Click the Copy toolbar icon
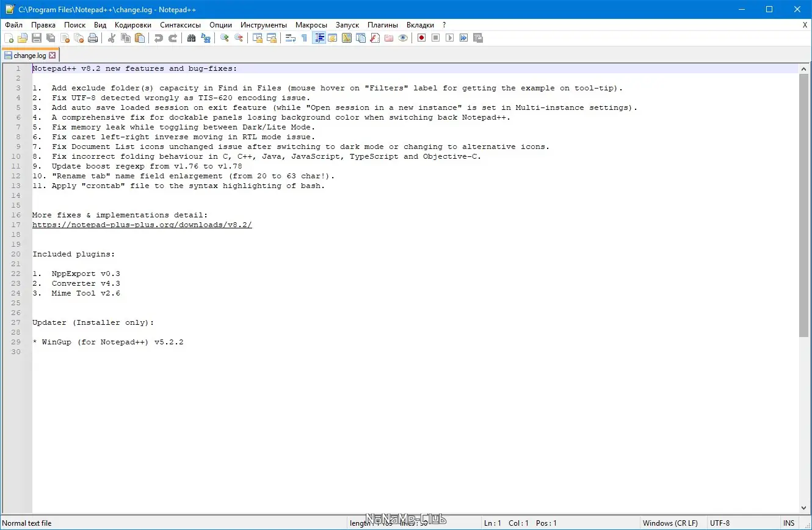Image resolution: width=812 pixels, height=530 pixels. 126,38
